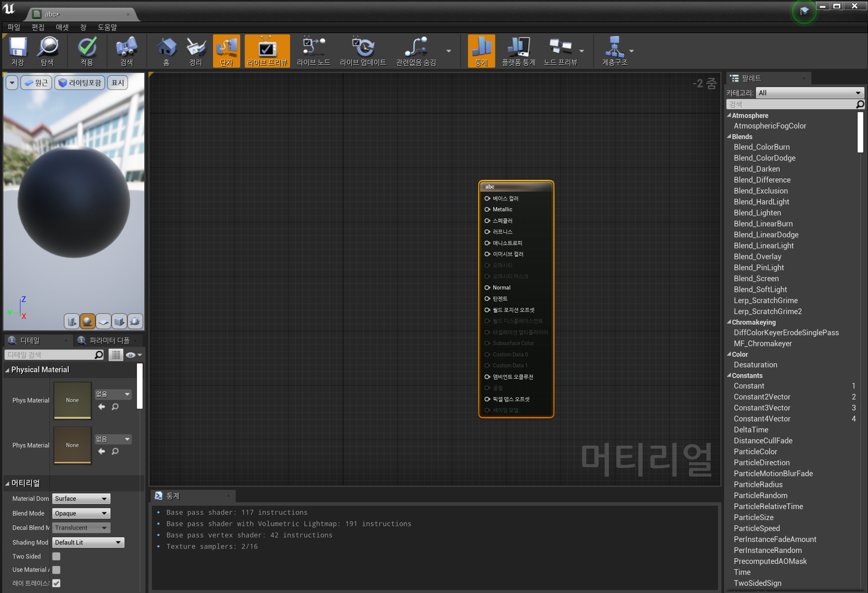The image size is (868, 593).
Task: Open the Shading Model Default Lit dropdown
Action: click(x=88, y=542)
